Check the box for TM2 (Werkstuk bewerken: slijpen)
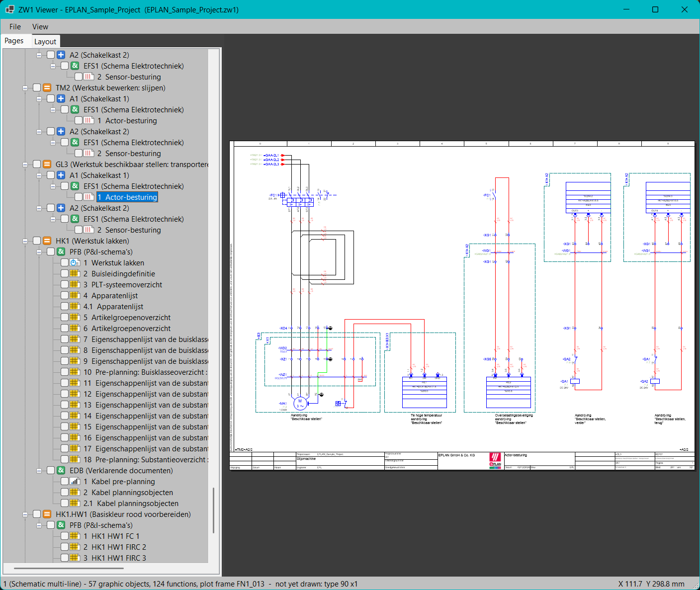 (x=37, y=88)
